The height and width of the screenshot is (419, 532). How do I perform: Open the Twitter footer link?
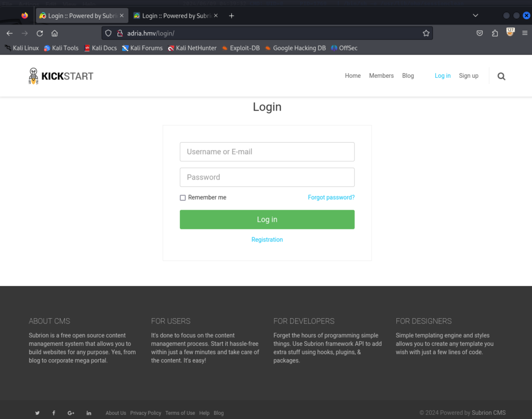point(37,413)
